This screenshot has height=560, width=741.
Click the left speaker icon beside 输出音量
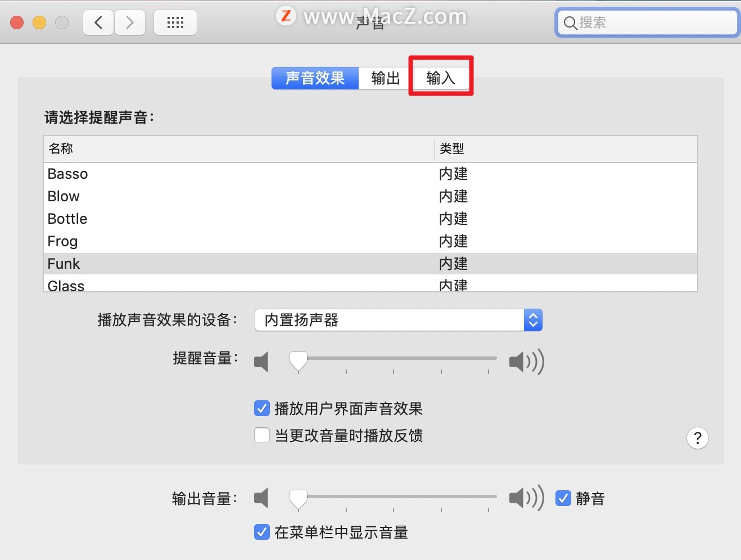pos(262,498)
